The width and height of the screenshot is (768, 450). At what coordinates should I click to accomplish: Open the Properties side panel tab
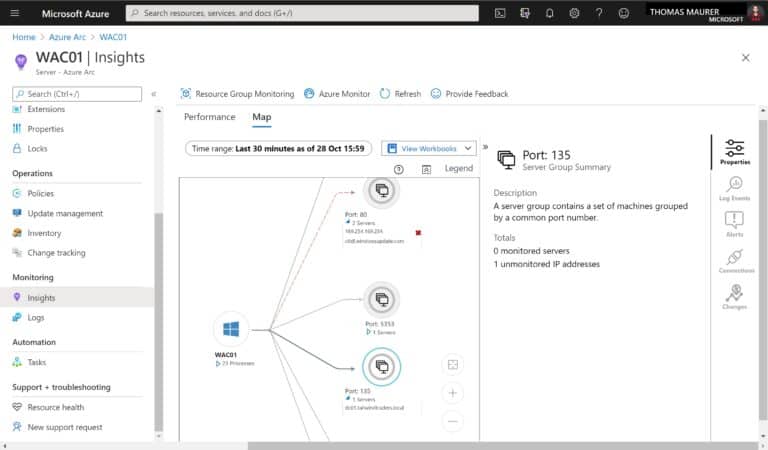point(735,151)
